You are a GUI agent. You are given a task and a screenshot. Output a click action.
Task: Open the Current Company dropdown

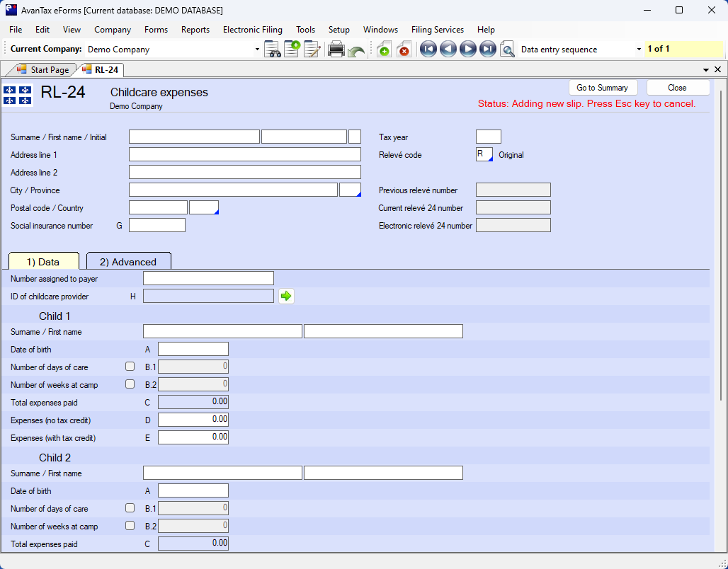click(257, 50)
